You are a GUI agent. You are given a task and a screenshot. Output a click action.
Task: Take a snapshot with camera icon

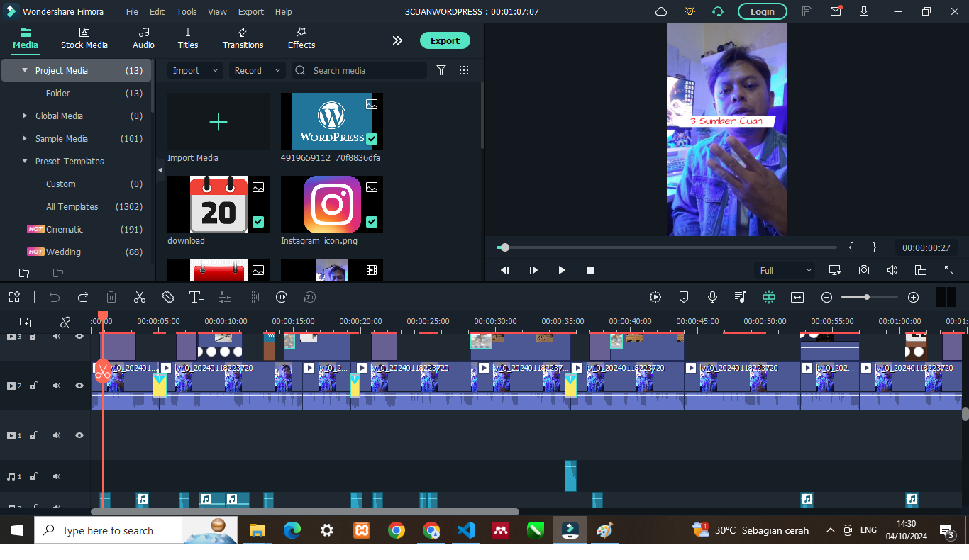click(863, 270)
